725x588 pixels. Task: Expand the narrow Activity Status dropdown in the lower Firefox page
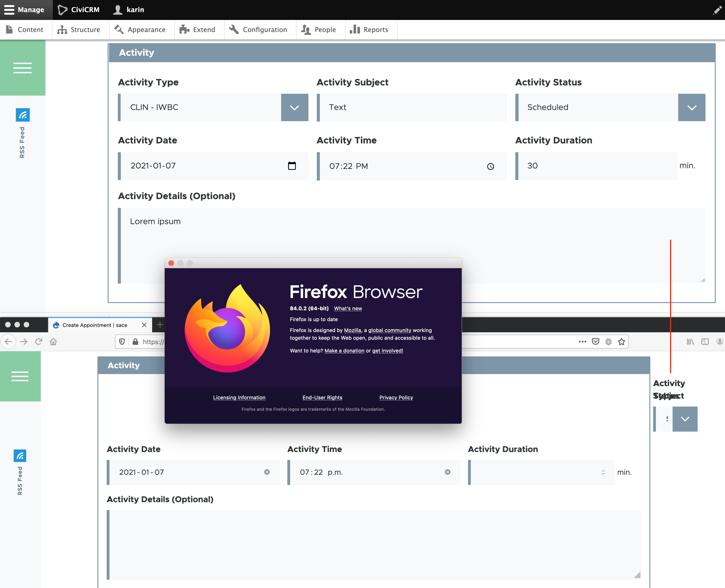pos(685,419)
